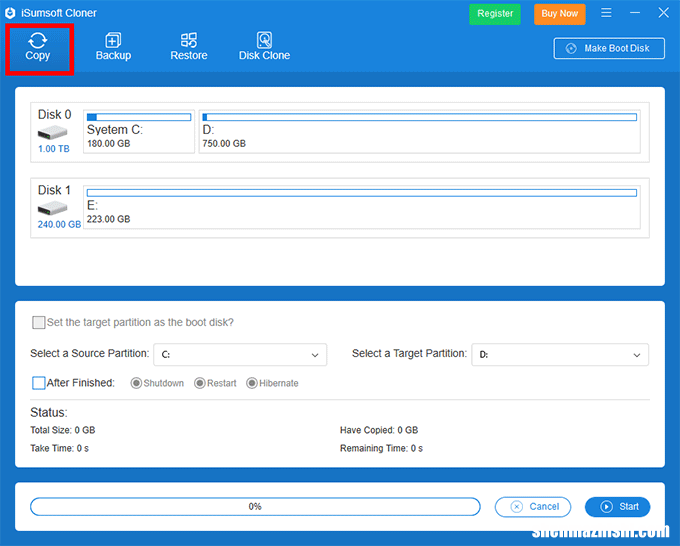Click the '1.00 TB' disk size text
Image resolution: width=680 pixels, height=546 pixels.
[x=54, y=149]
